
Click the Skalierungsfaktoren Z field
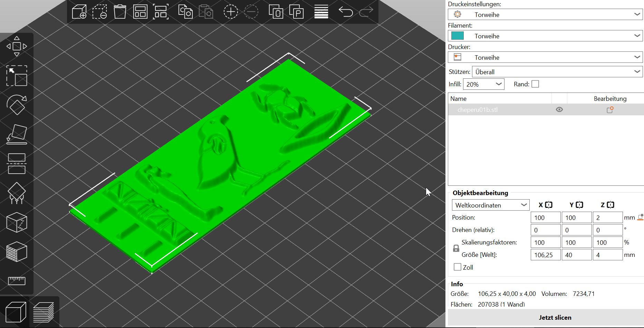tap(608, 242)
